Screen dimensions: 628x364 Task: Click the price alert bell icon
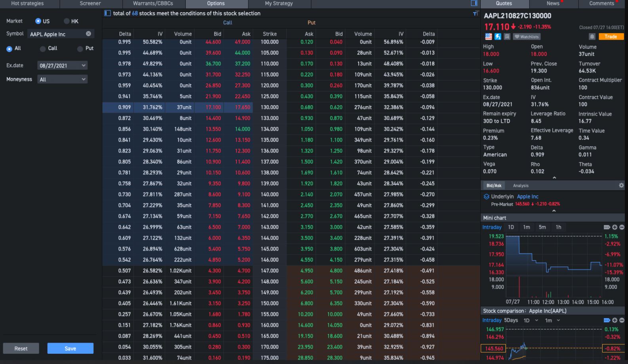click(592, 36)
